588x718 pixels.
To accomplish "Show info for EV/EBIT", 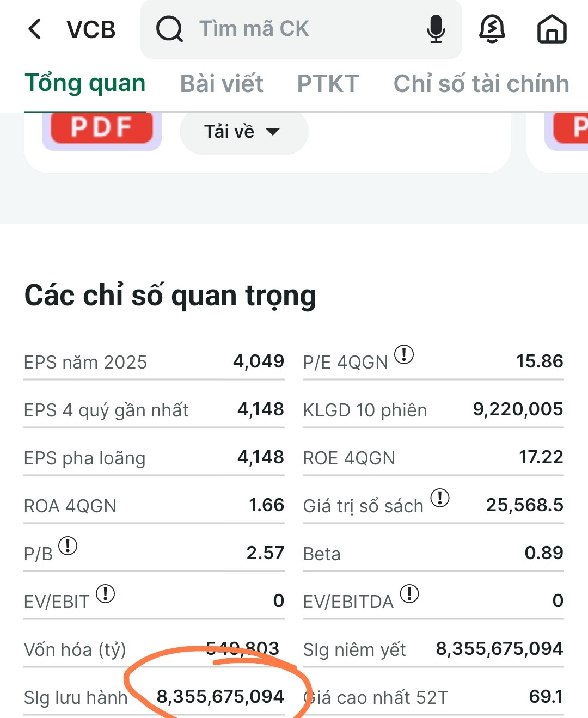I will coord(105,593).
